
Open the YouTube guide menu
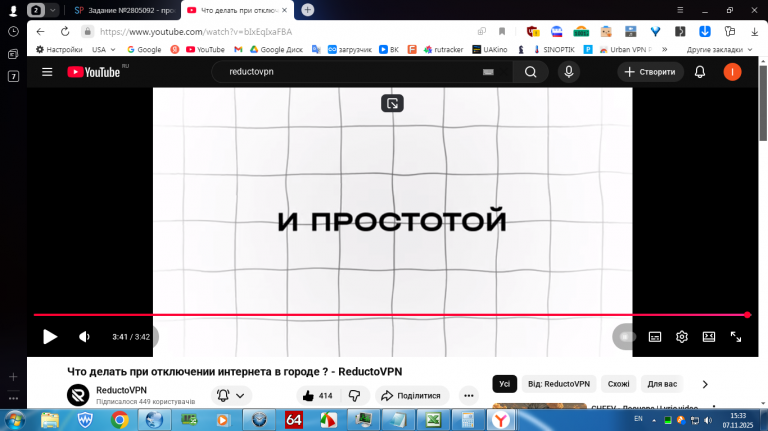coord(47,72)
